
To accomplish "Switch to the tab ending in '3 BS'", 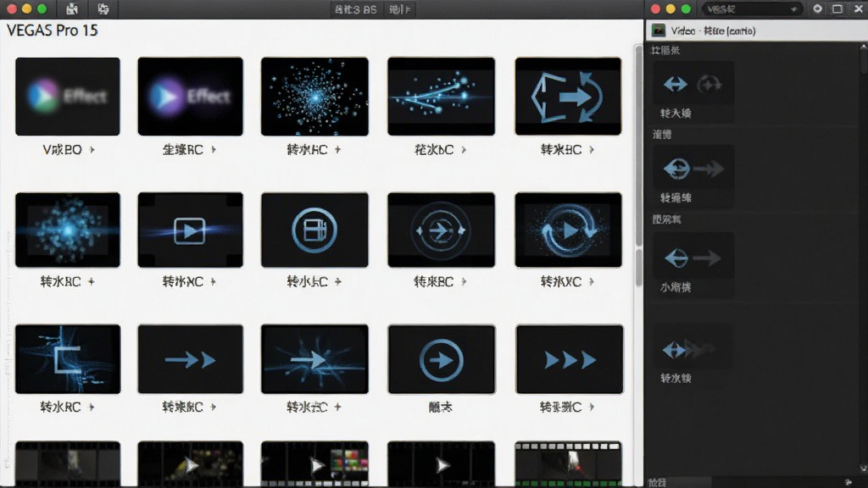I will [x=355, y=9].
